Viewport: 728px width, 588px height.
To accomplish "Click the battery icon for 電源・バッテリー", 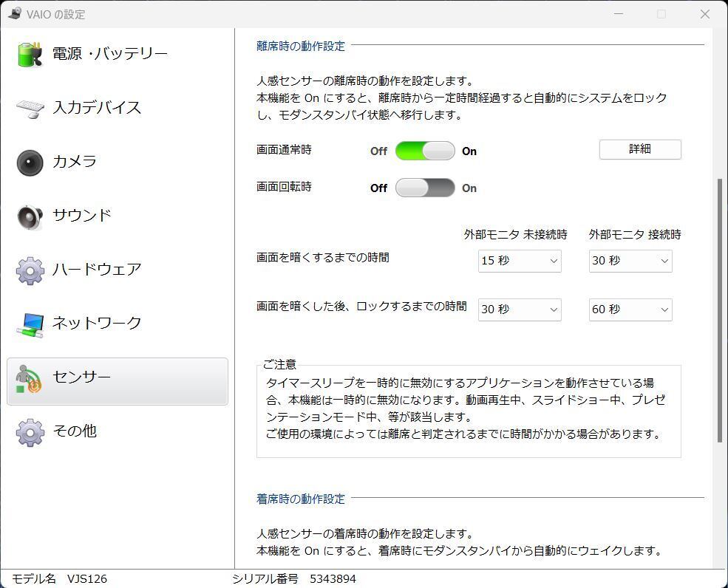I will coord(30,55).
